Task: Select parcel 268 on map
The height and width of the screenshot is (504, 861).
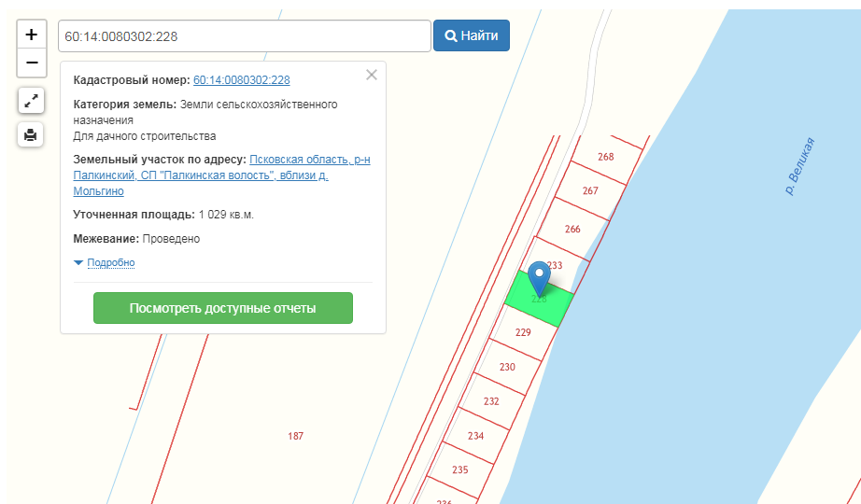Action: click(606, 157)
